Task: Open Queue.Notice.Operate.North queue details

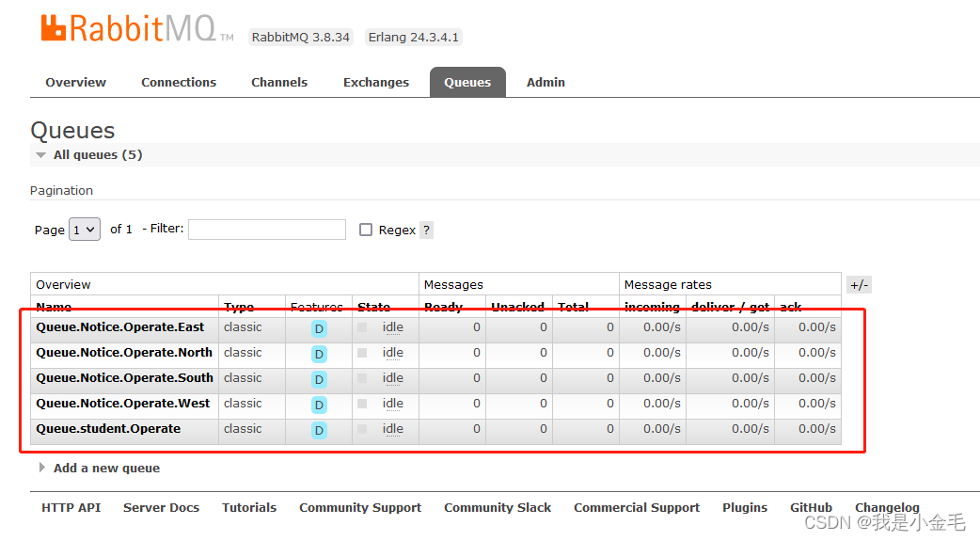Action: tap(124, 353)
